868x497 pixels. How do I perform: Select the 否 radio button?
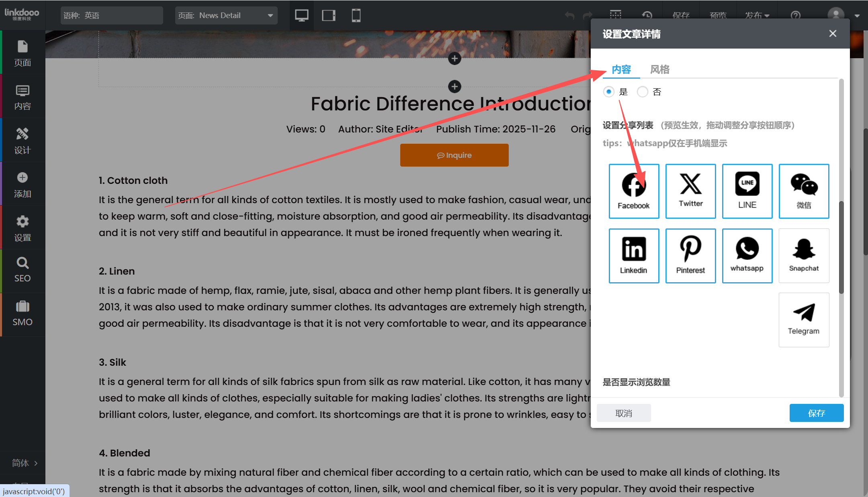click(x=643, y=92)
